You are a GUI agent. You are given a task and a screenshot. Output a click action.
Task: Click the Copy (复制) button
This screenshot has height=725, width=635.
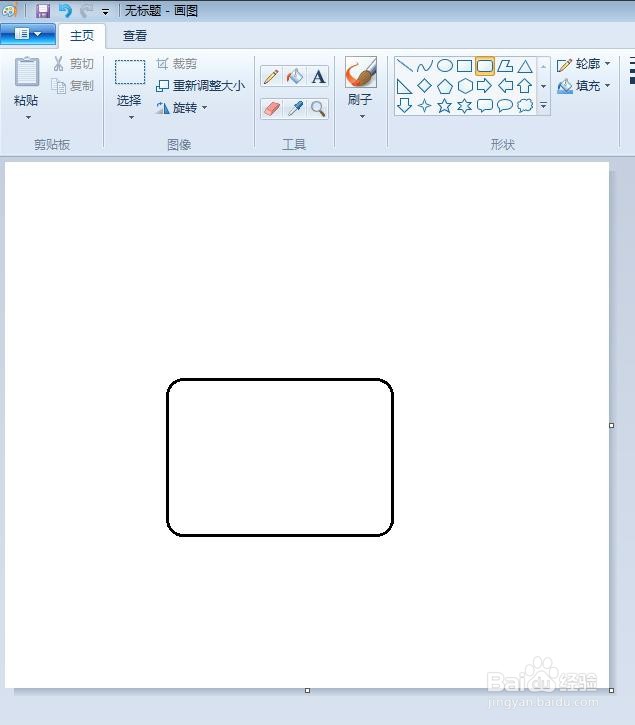pyautogui.click(x=73, y=86)
